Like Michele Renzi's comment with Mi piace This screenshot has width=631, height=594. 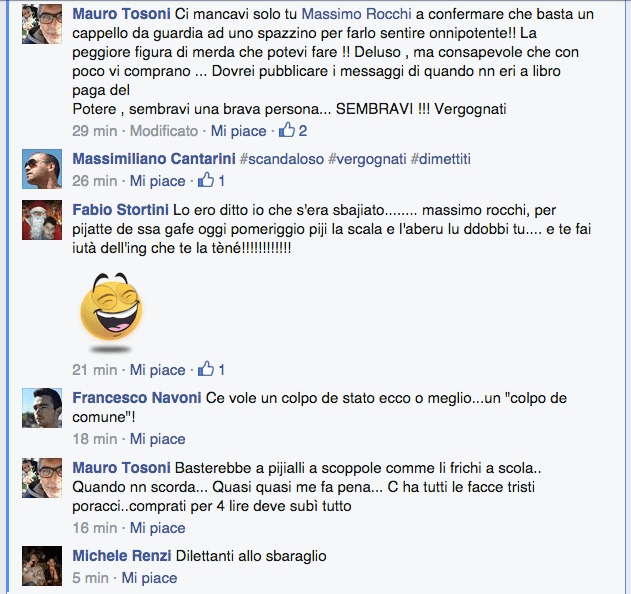tap(149, 578)
